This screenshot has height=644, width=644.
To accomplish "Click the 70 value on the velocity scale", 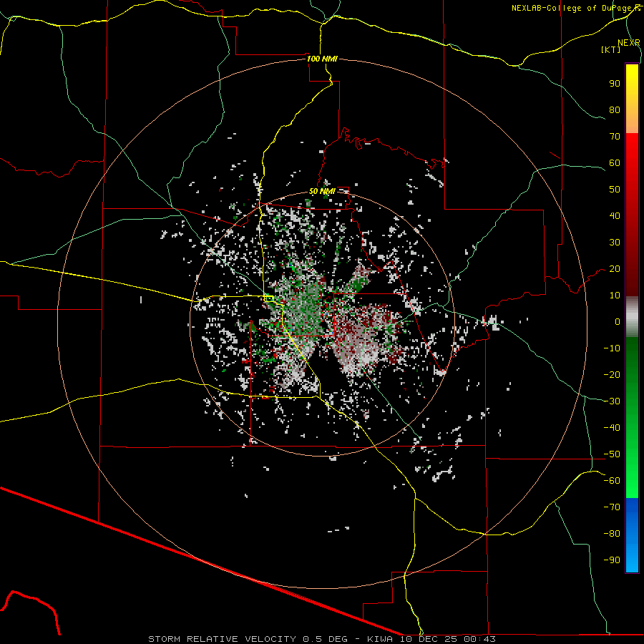I will [615, 137].
